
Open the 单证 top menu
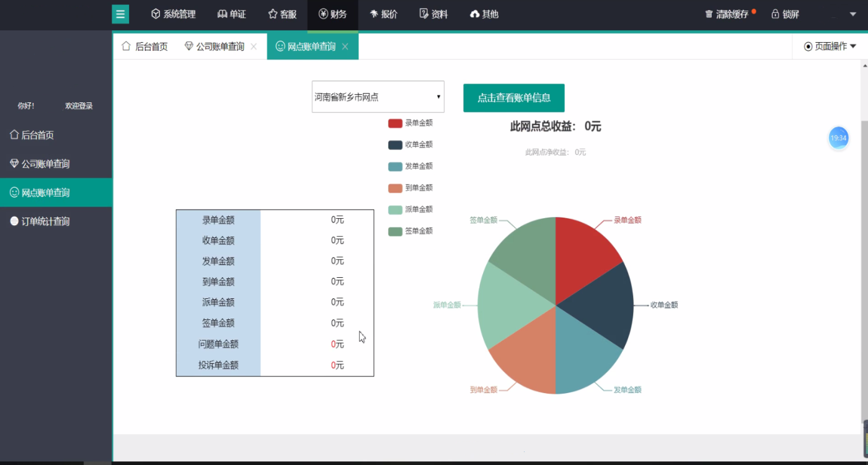[231, 14]
